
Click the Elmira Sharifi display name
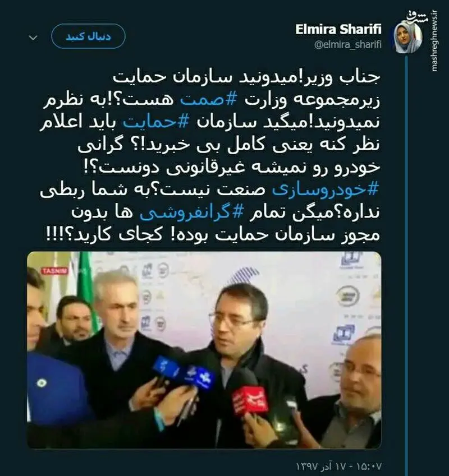tap(338, 30)
